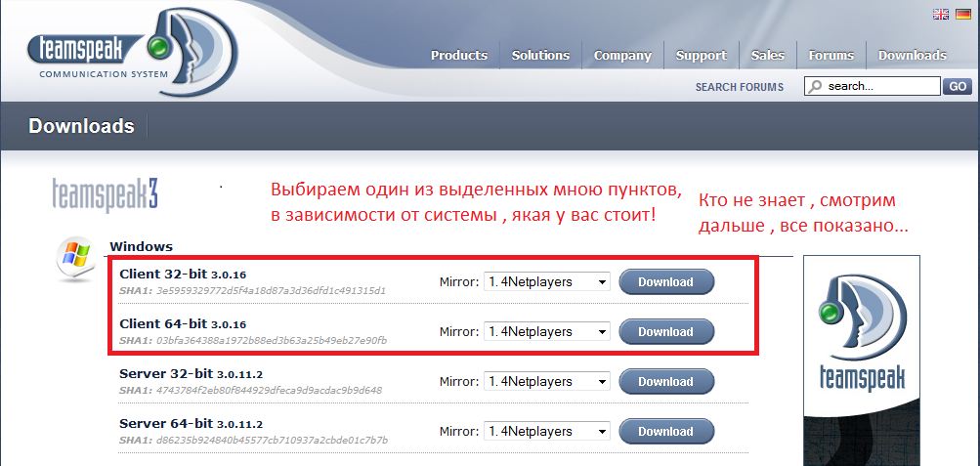
Task: Go to the Forums page
Action: (831, 55)
